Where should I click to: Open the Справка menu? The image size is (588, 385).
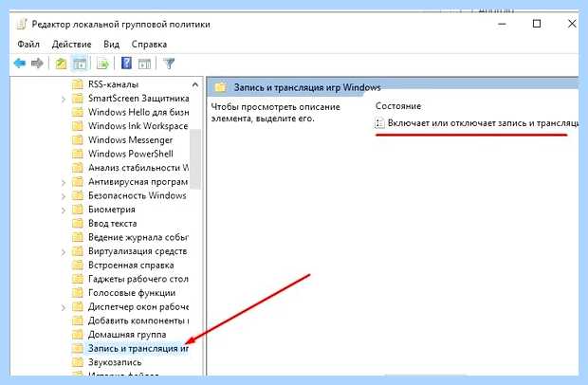pyautogui.click(x=149, y=45)
